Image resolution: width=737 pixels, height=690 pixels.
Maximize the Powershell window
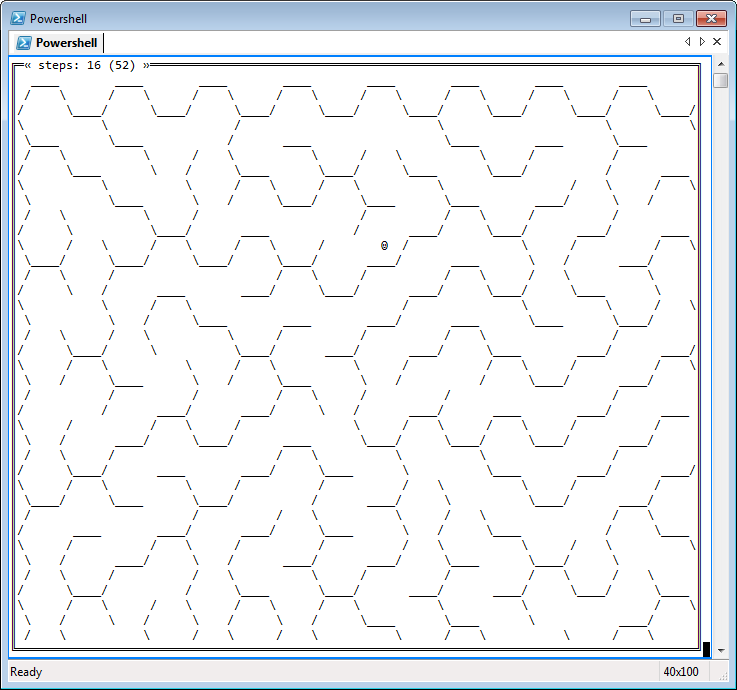(x=678, y=18)
